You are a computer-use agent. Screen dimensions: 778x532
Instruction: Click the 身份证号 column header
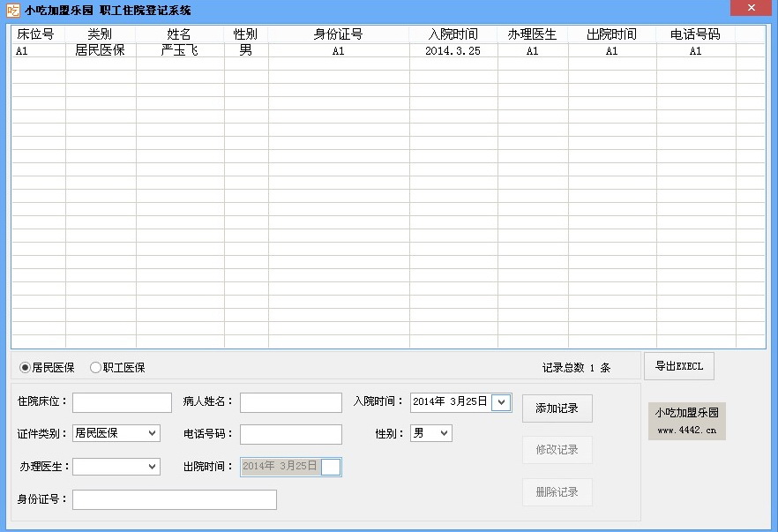(x=339, y=34)
